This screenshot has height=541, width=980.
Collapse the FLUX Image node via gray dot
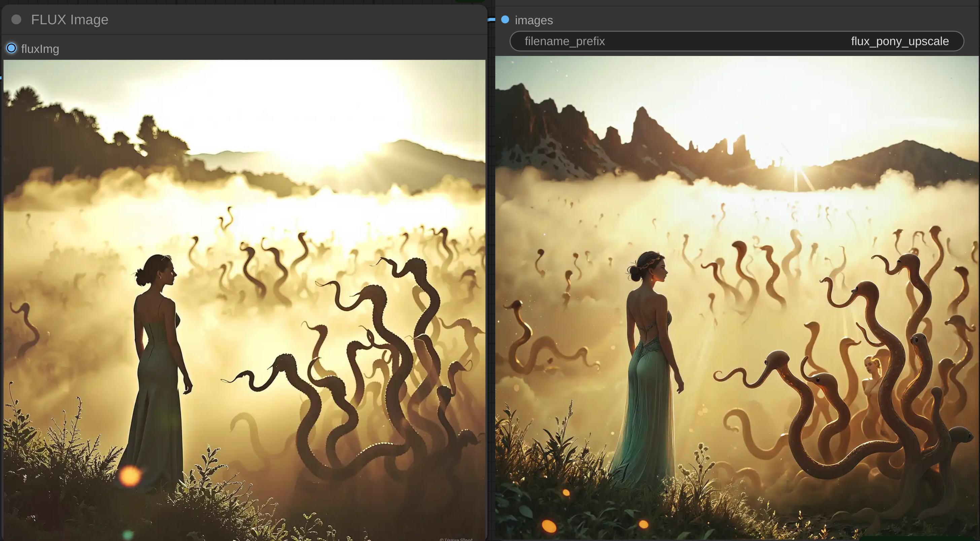point(16,20)
